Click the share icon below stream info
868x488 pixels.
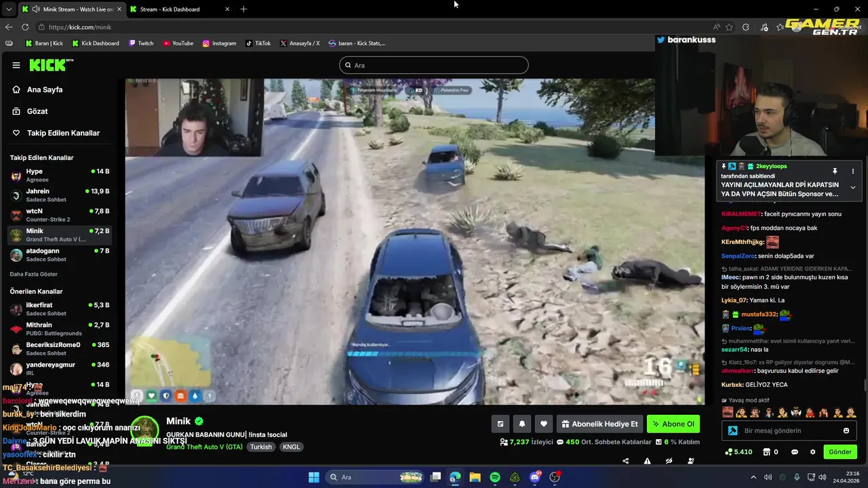pos(625,461)
